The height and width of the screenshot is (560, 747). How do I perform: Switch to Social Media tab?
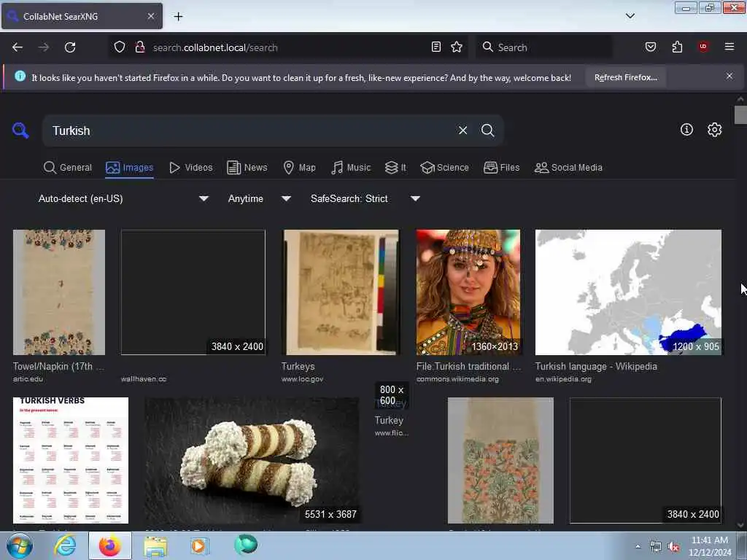coord(568,168)
